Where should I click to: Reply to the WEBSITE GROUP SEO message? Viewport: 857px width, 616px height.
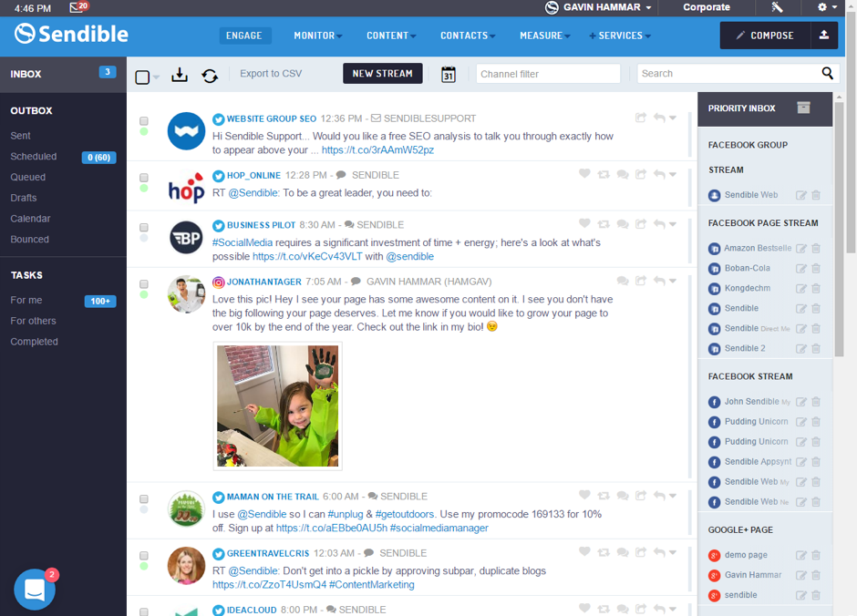point(659,118)
